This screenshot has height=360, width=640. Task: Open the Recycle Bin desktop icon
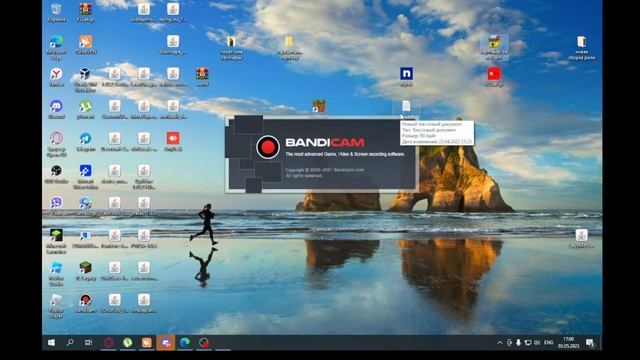pyautogui.click(x=56, y=12)
